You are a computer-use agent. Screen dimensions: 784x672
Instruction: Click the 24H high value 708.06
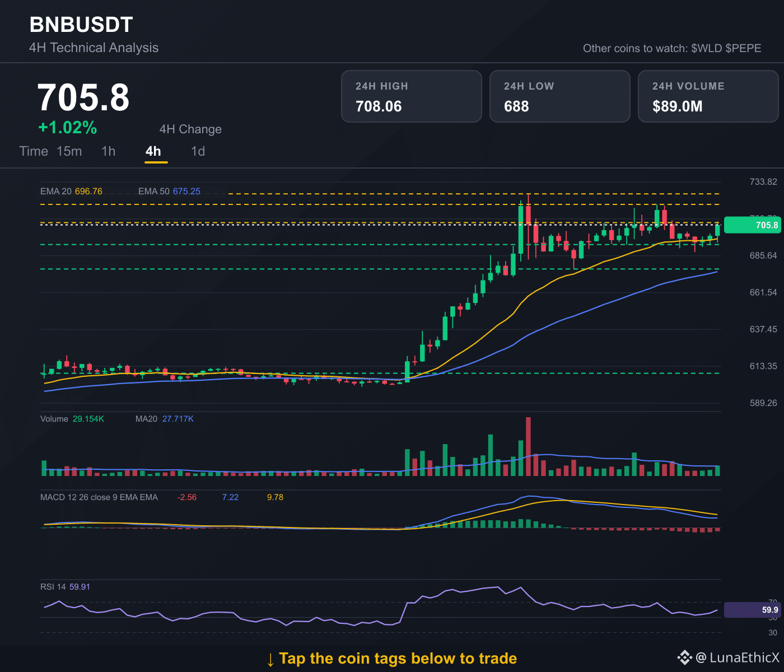379,106
